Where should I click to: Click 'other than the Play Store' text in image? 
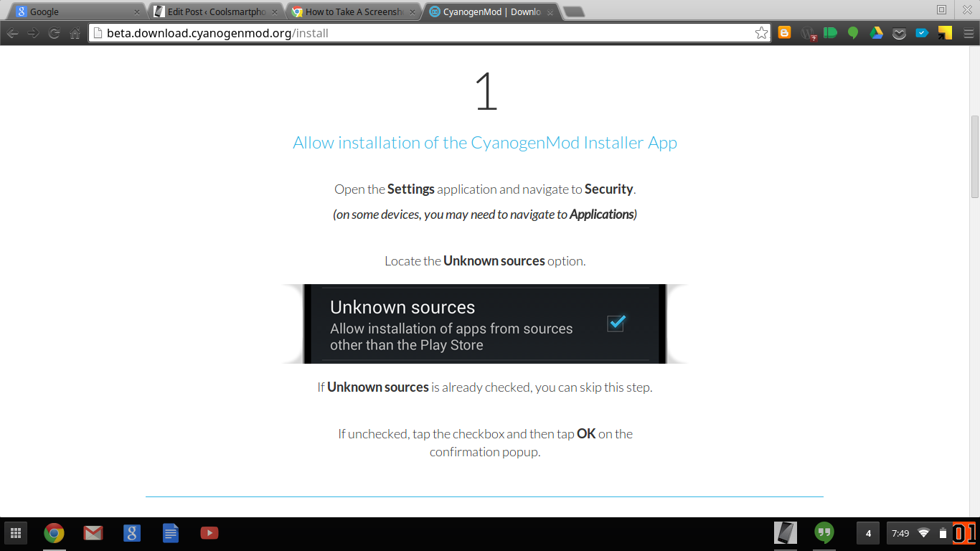[x=407, y=345]
